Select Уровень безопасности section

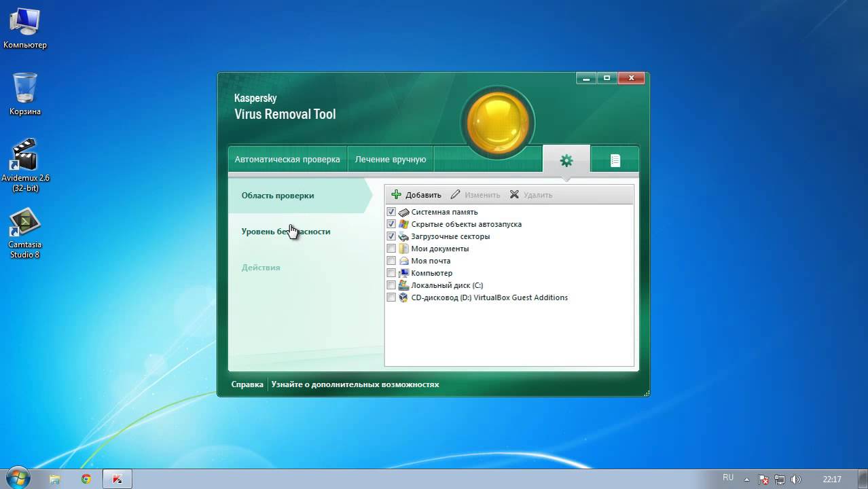[x=286, y=232]
